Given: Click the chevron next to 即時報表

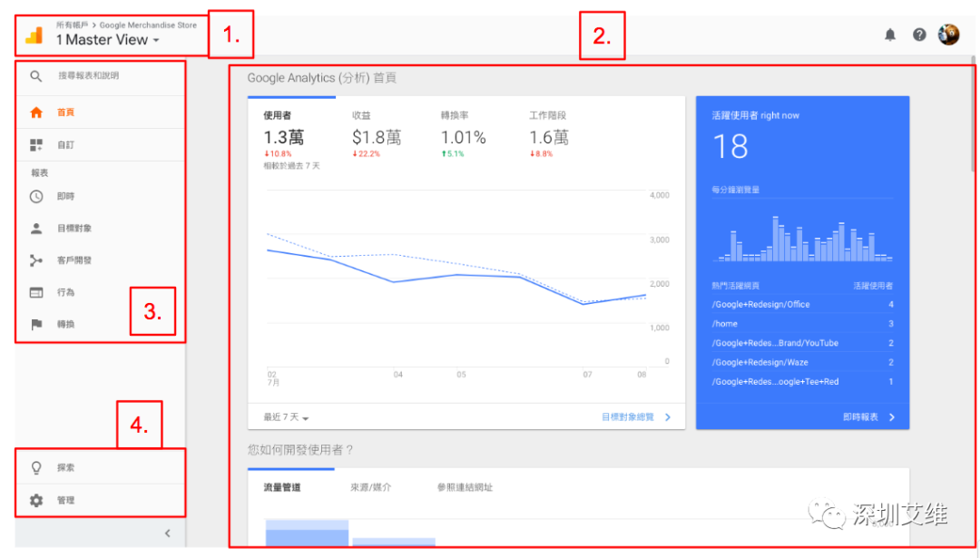Looking at the screenshot, I should 892,417.
